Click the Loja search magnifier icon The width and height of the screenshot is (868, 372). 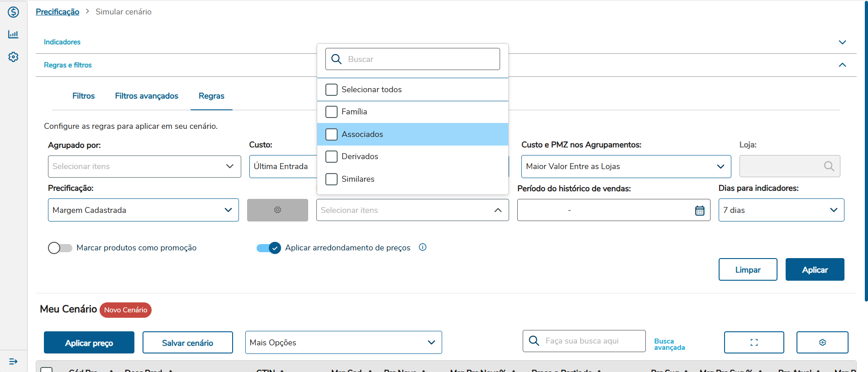pos(829,166)
